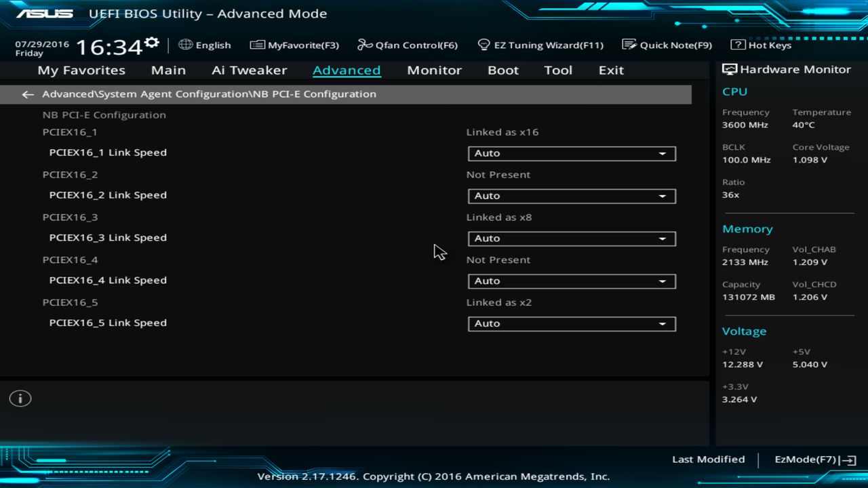Open the PCIEX16_5 Link Speed dropdown
Screen dimensions: 868x488
point(572,323)
